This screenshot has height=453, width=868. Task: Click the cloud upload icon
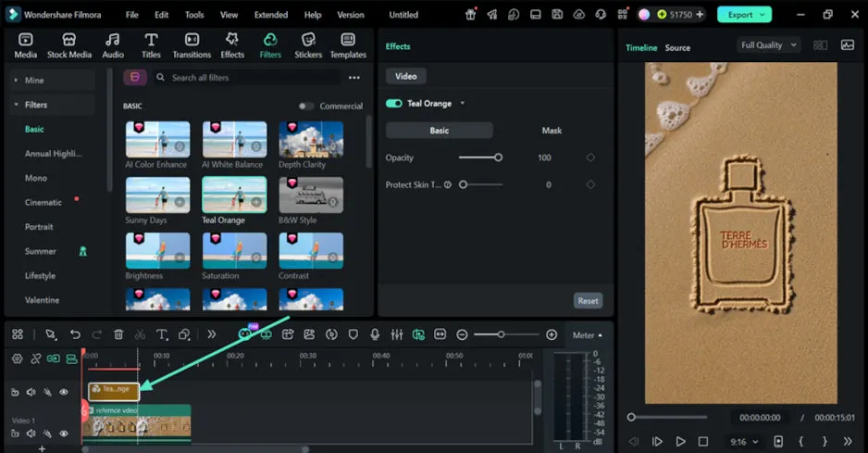pos(579,15)
